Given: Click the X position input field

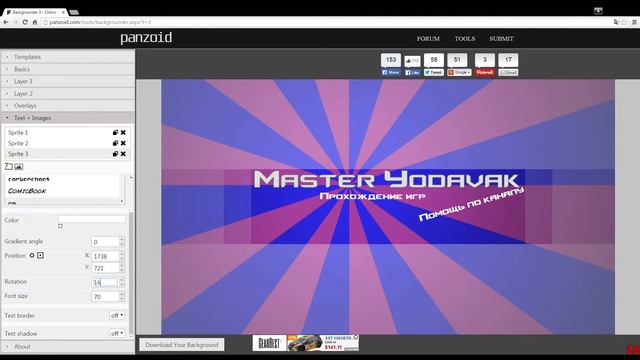Looking at the screenshot, I should [105, 256].
